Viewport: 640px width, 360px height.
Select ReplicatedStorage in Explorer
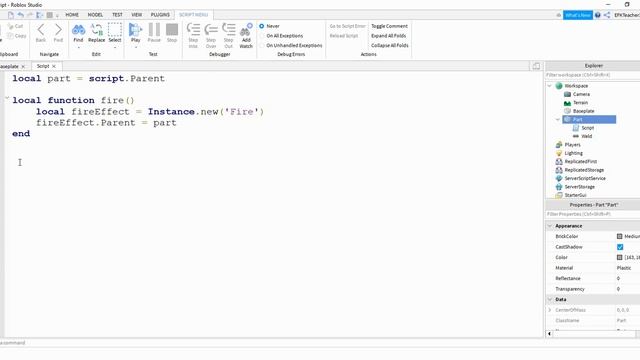(584, 170)
